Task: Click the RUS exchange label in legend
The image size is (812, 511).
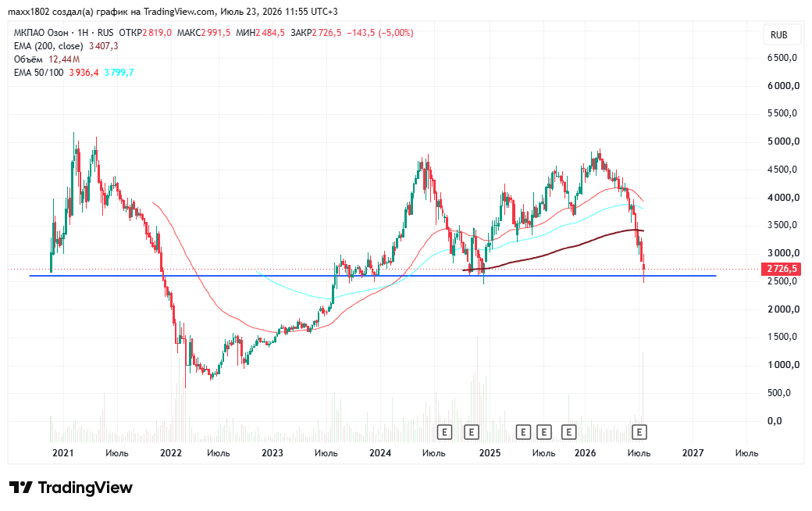Action: (x=105, y=33)
